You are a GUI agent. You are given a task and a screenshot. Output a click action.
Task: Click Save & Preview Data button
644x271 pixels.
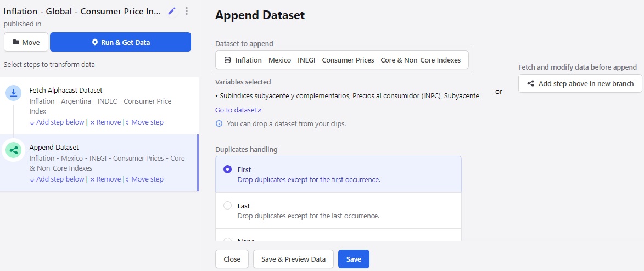point(293,259)
